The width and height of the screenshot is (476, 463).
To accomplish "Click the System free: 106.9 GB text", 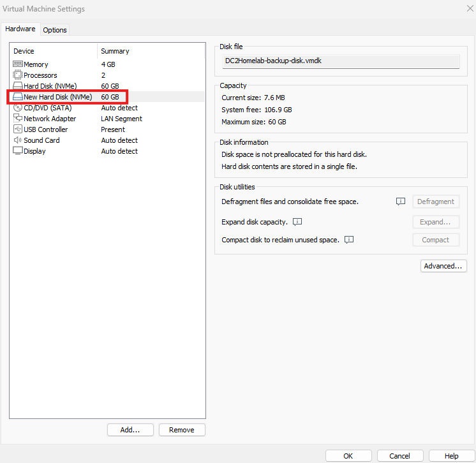I will pyautogui.click(x=257, y=110).
